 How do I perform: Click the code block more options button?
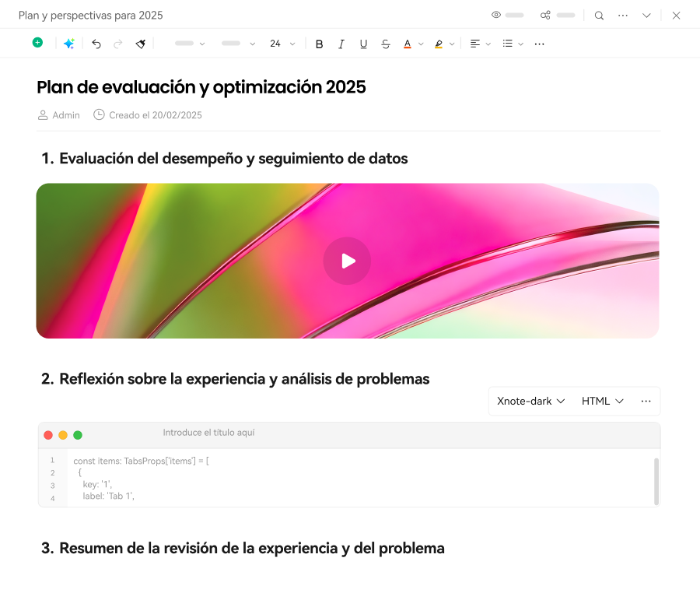[646, 401]
